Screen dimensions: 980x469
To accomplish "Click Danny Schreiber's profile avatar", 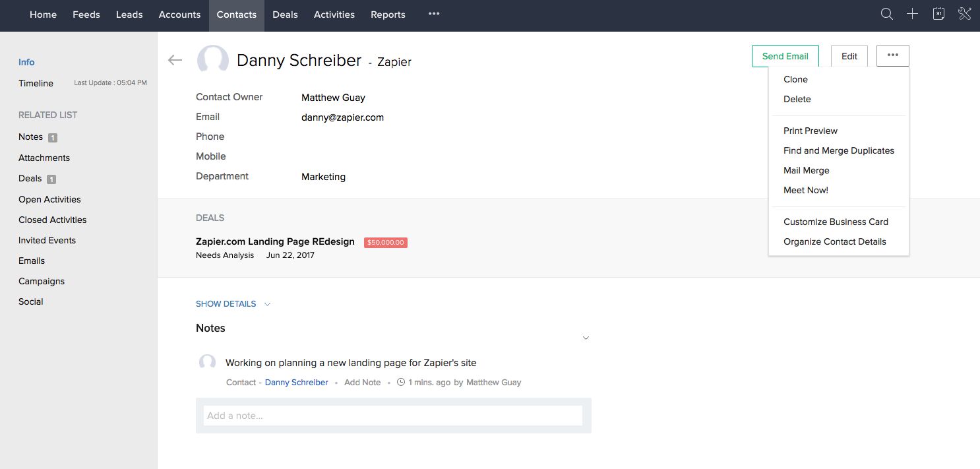I will point(213,60).
